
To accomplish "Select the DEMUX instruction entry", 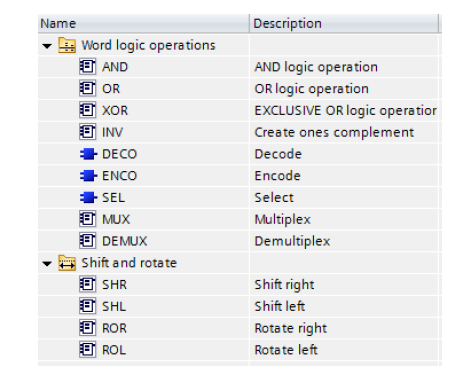I will pyautogui.click(x=124, y=241).
